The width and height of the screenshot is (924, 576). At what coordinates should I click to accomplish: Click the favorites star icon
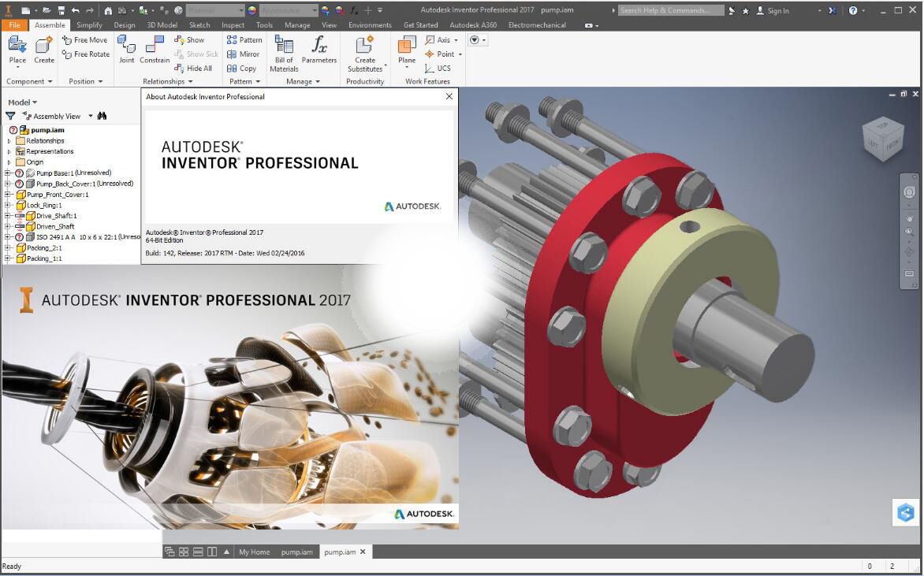(x=747, y=10)
